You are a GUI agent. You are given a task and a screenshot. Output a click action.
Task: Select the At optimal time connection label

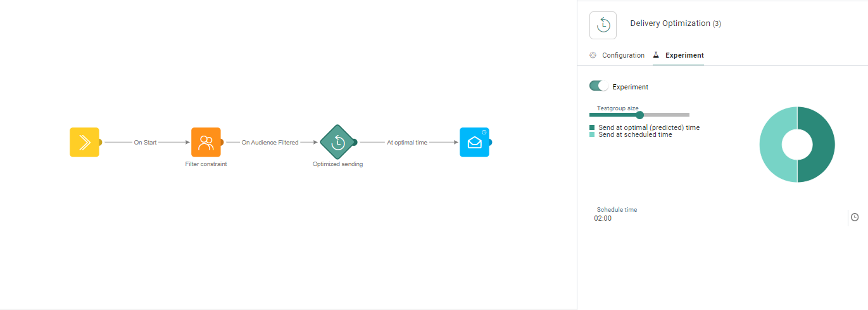(x=407, y=143)
